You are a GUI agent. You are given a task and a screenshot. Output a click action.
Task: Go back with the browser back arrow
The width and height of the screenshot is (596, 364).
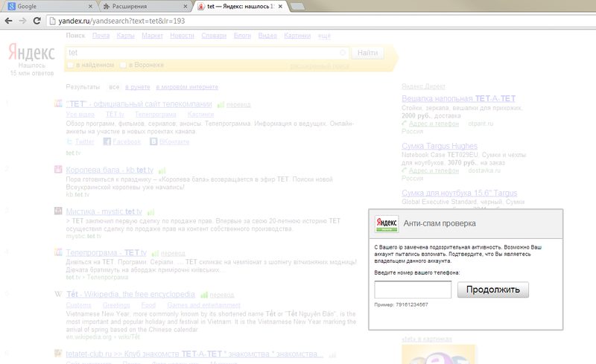8,21
